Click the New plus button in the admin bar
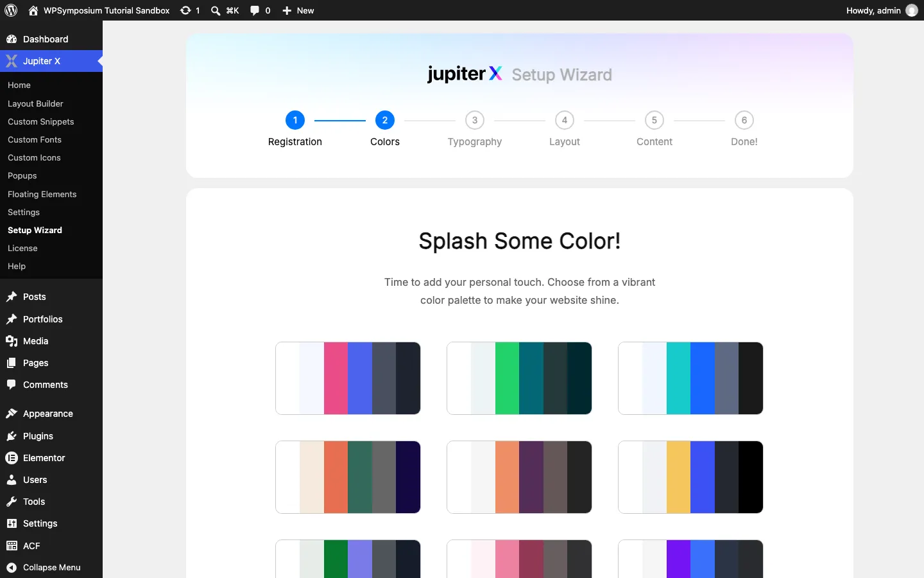This screenshot has height=578, width=924. (298, 10)
